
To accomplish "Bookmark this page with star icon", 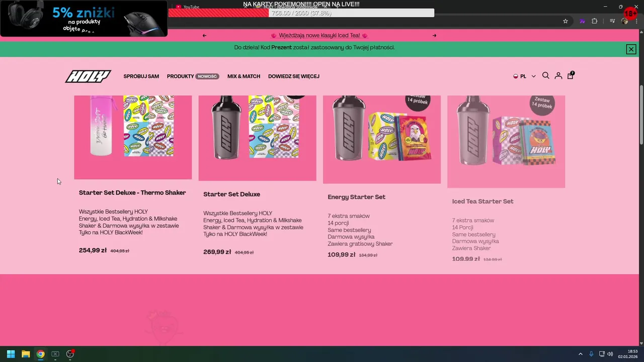I will 566,21.
